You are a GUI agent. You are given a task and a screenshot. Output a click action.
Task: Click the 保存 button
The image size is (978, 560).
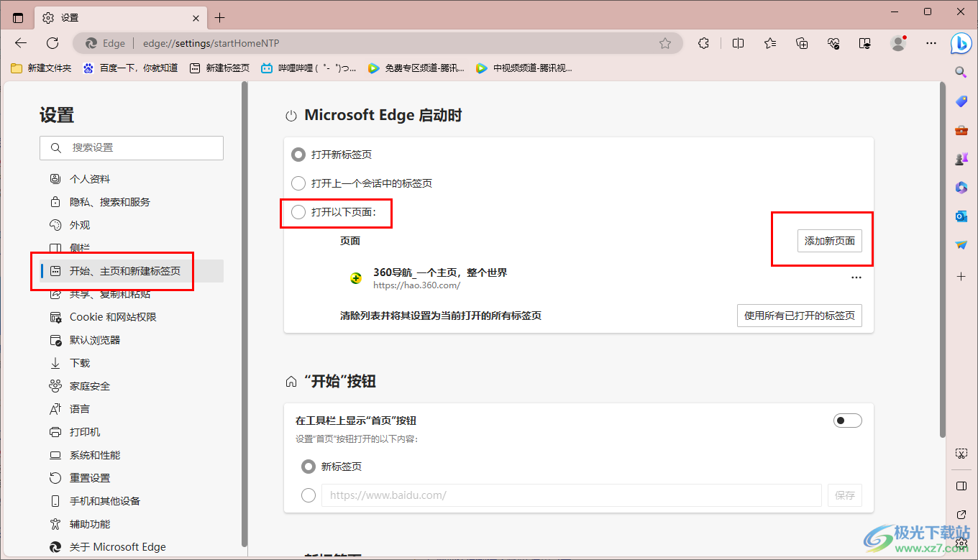pyautogui.click(x=845, y=495)
